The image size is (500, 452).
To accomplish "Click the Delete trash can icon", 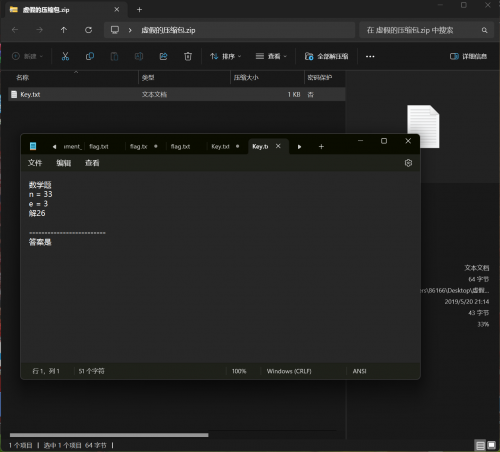I will pos(188,56).
